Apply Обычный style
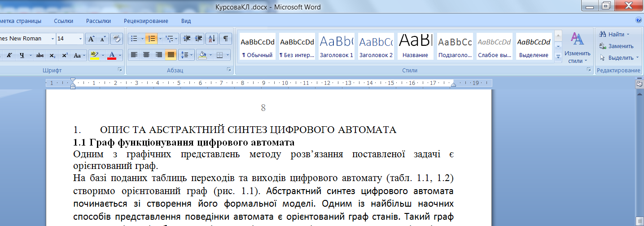 coord(258,46)
